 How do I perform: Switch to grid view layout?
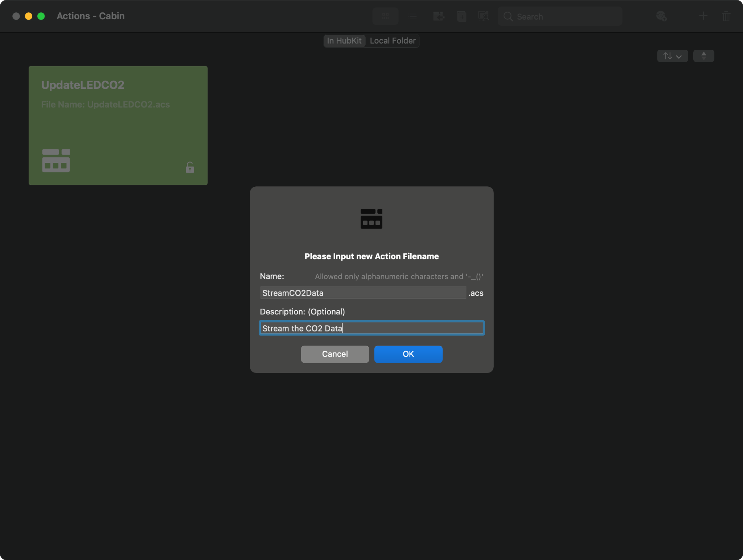pyautogui.click(x=385, y=16)
